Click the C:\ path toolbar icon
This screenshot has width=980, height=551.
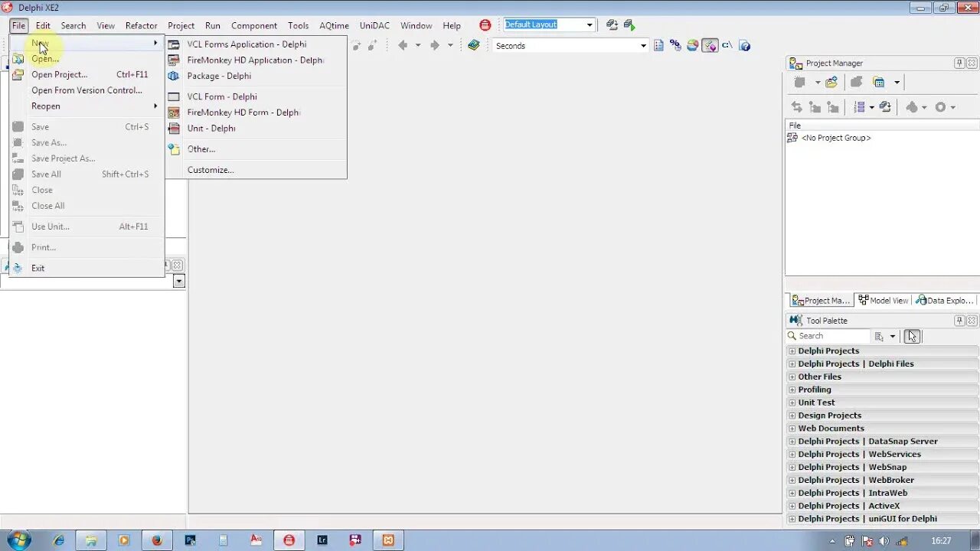point(727,45)
